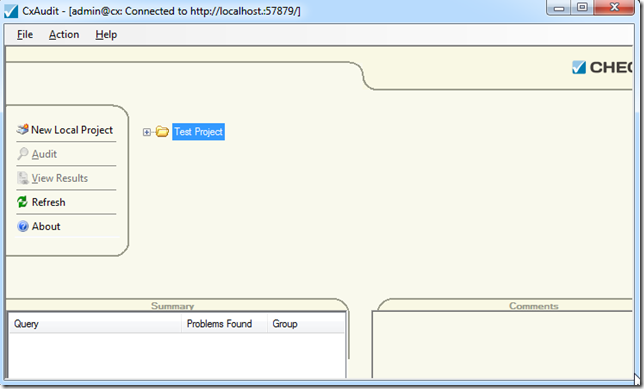The height and width of the screenshot is (389, 644).
Task: Click the New Local Project icon
Action: tap(22, 129)
